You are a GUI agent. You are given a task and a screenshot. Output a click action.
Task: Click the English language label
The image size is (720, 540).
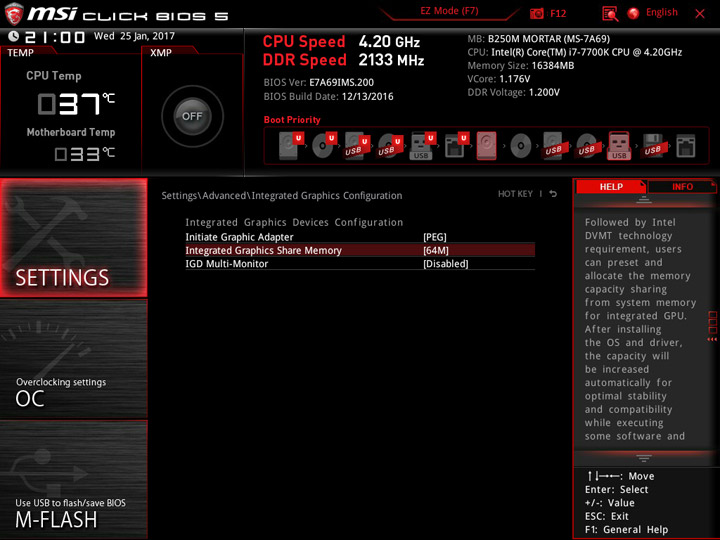[x=662, y=12]
